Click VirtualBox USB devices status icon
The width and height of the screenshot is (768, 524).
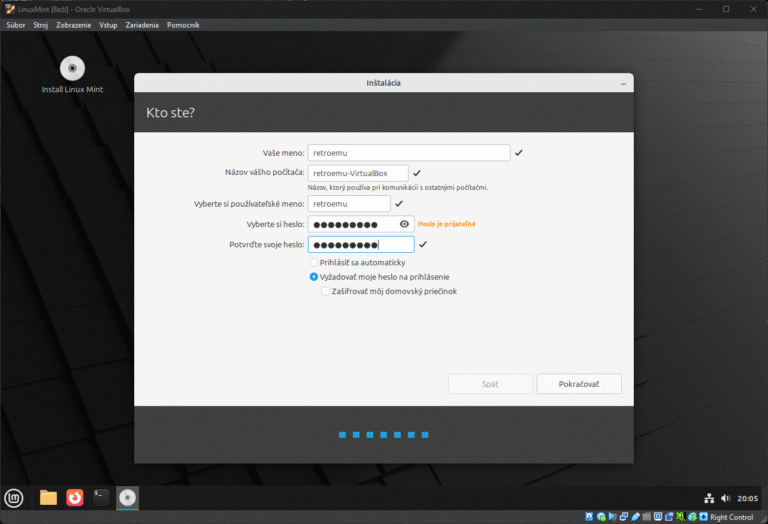[635, 517]
